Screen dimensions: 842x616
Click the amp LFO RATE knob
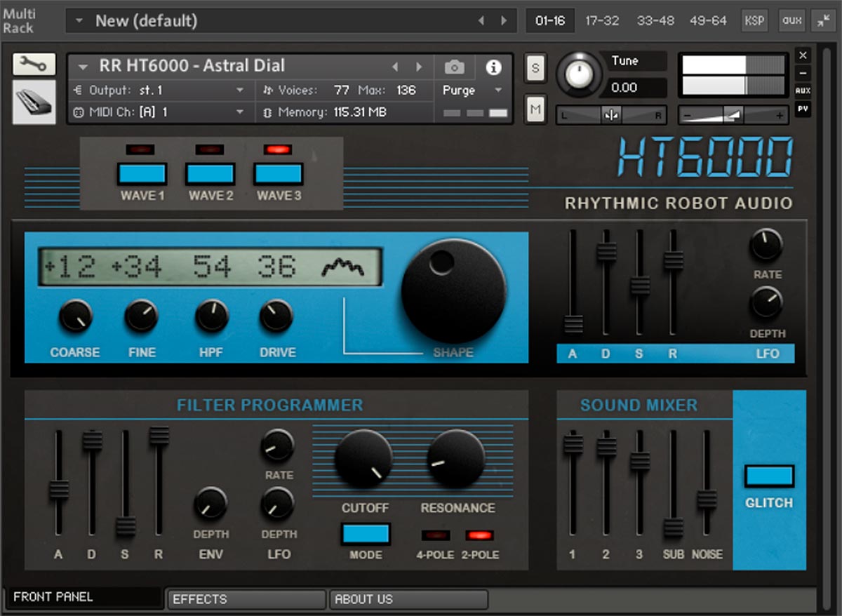(766, 245)
